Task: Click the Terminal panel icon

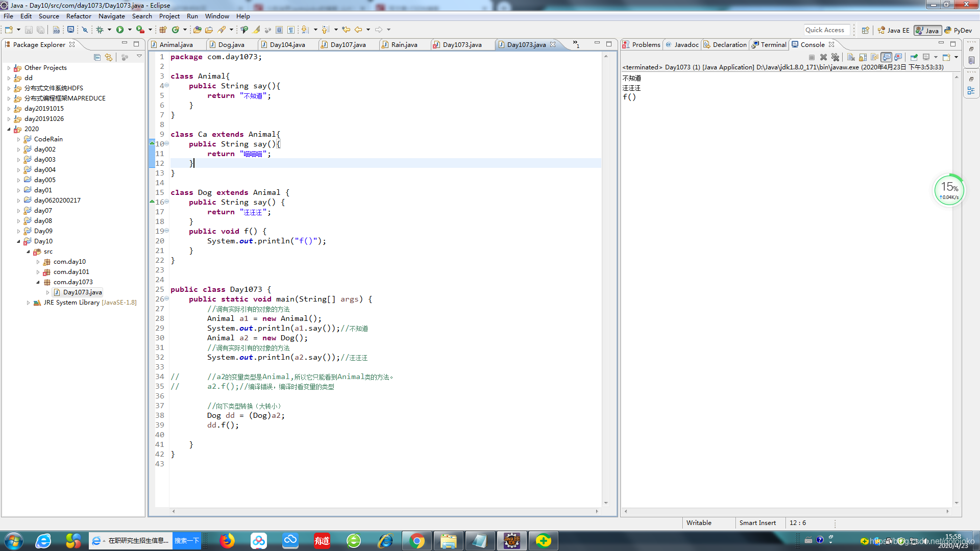Action: pyautogui.click(x=755, y=44)
